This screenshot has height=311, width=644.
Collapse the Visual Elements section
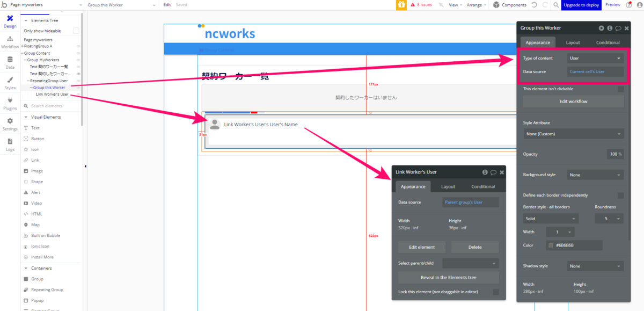[x=26, y=117]
